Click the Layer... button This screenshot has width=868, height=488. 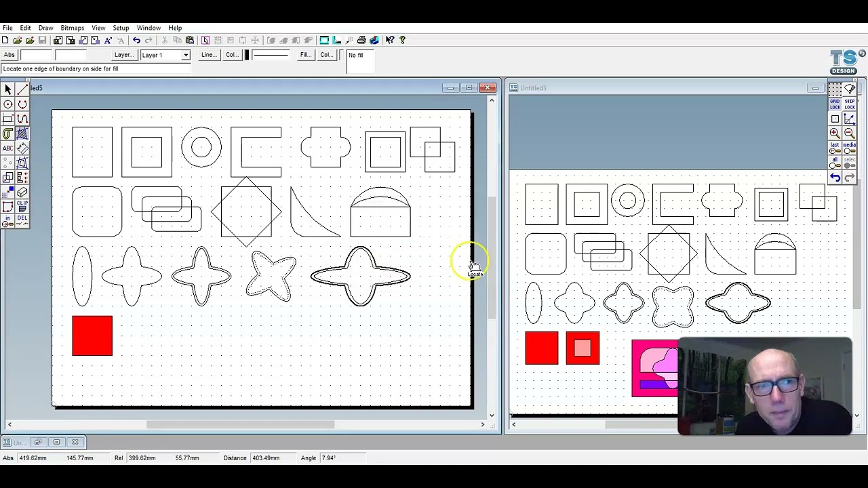coord(123,55)
